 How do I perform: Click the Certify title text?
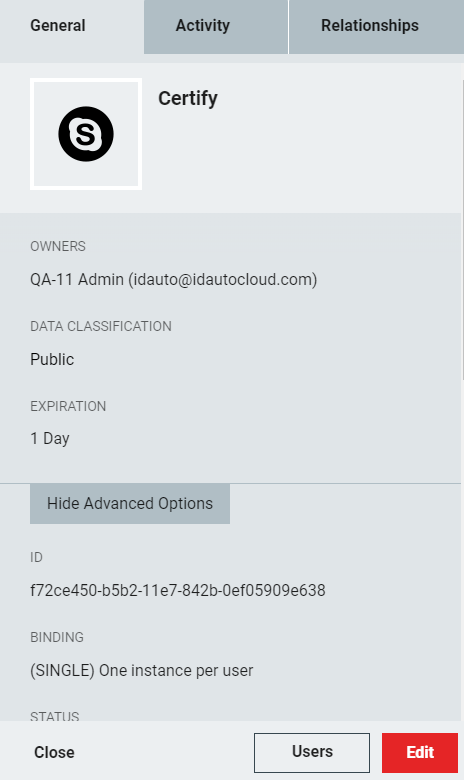pyautogui.click(x=188, y=98)
